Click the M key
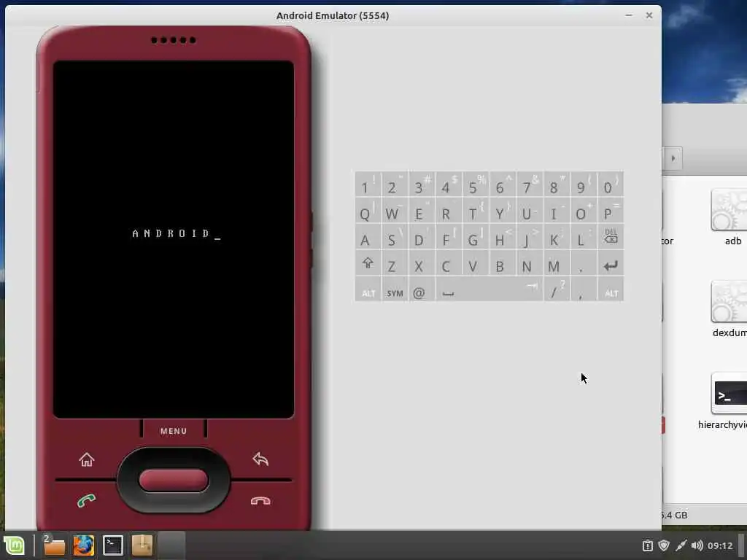The height and width of the screenshot is (560, 747). (x=557, y=263)
